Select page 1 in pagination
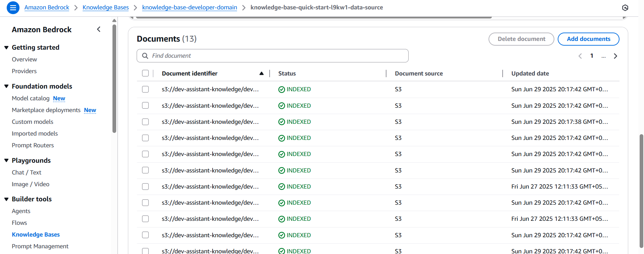 [592, 56]
